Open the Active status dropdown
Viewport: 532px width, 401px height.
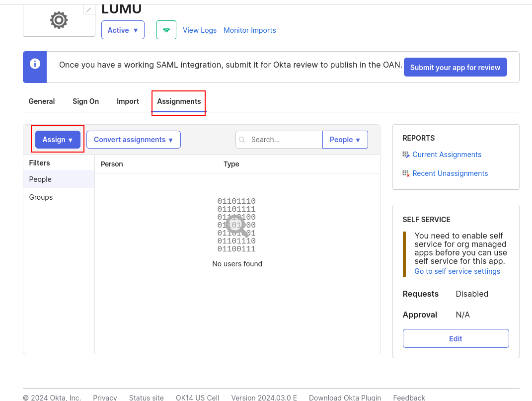(x=123, y=30)
